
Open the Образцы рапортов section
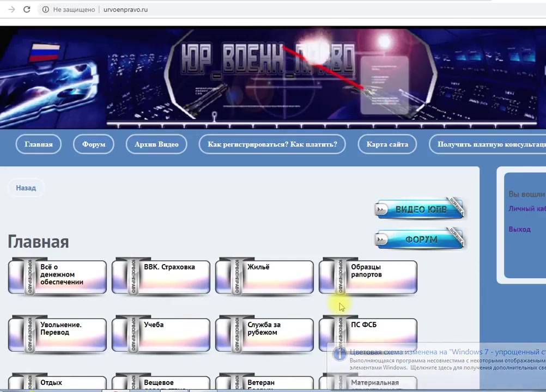point(368,277)
